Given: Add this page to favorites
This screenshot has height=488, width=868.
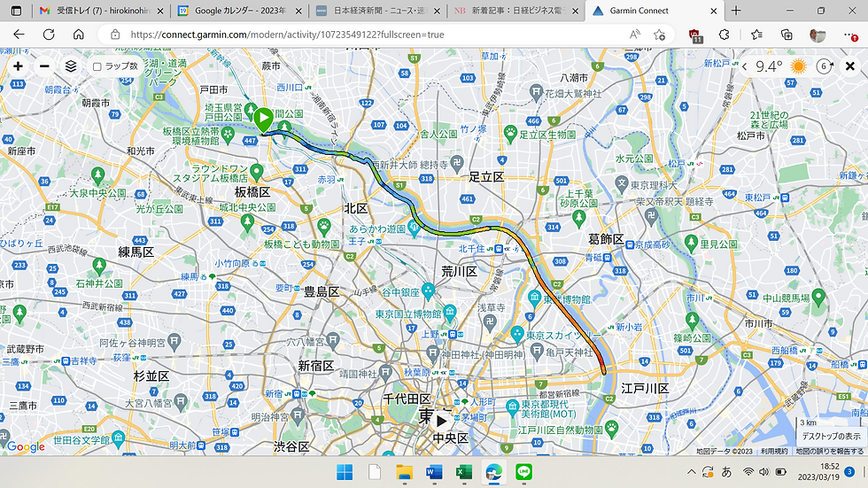Looking at the screenshot, I should pyautogui.click(x=659, y=35).
